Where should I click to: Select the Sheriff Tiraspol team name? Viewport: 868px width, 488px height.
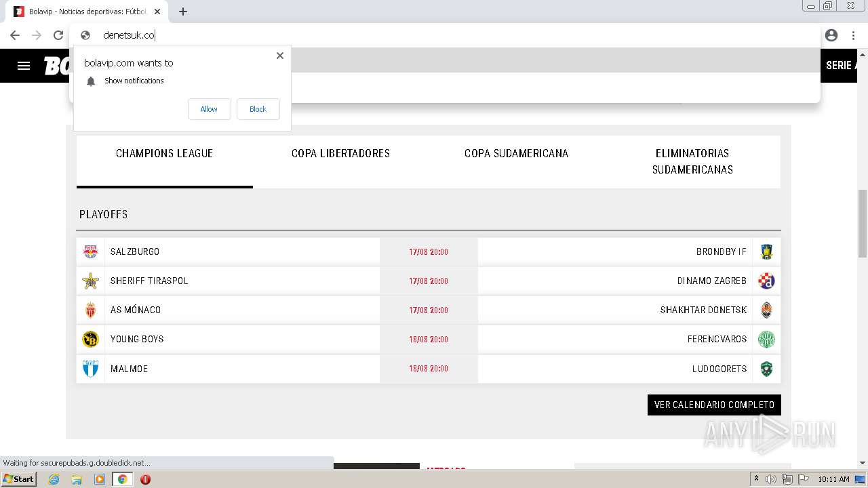pyautogui.click(x=149, y=281)
